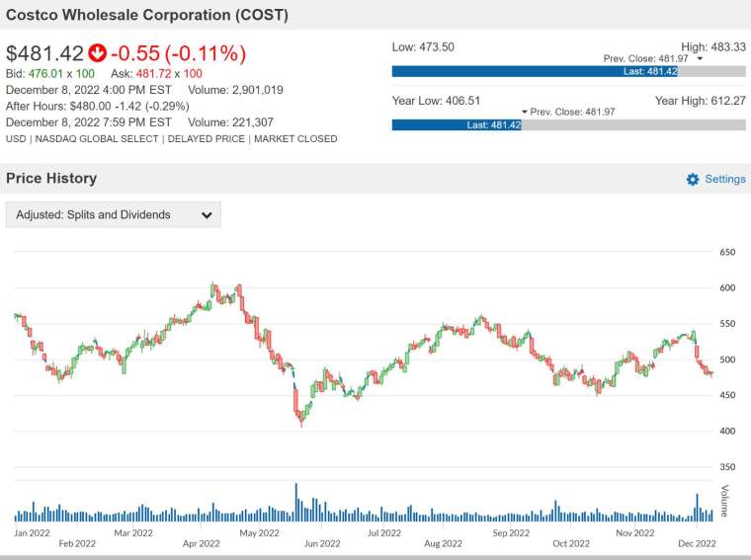
Task: Click the Low: 473.50 label
Action: [423, 46]
